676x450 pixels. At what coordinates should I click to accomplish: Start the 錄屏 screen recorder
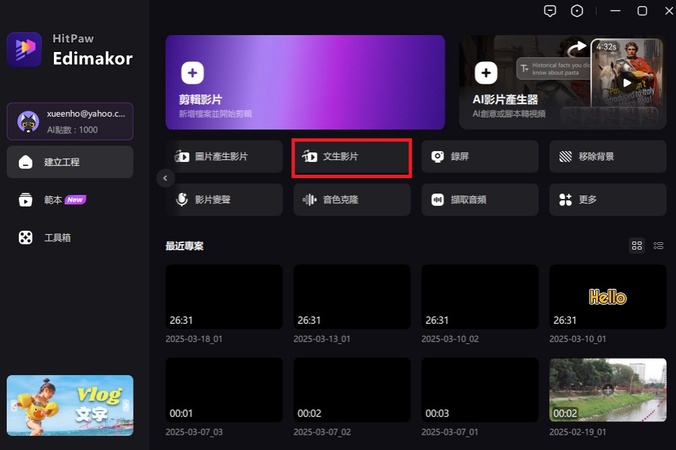pos(480,156)
